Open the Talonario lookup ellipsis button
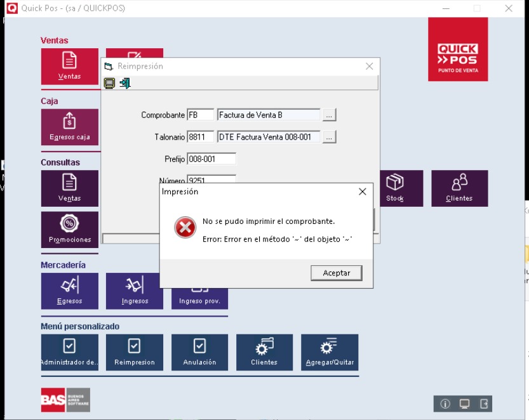 328,137
